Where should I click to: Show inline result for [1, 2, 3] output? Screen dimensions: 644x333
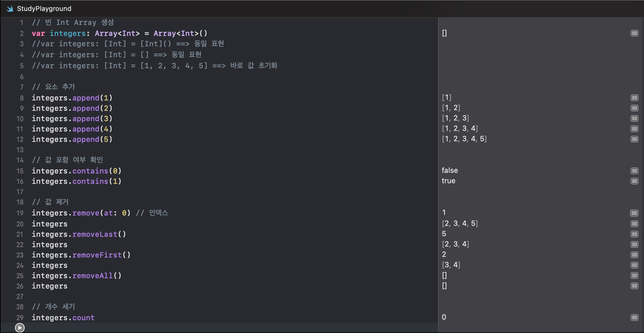tap(634, 118)
